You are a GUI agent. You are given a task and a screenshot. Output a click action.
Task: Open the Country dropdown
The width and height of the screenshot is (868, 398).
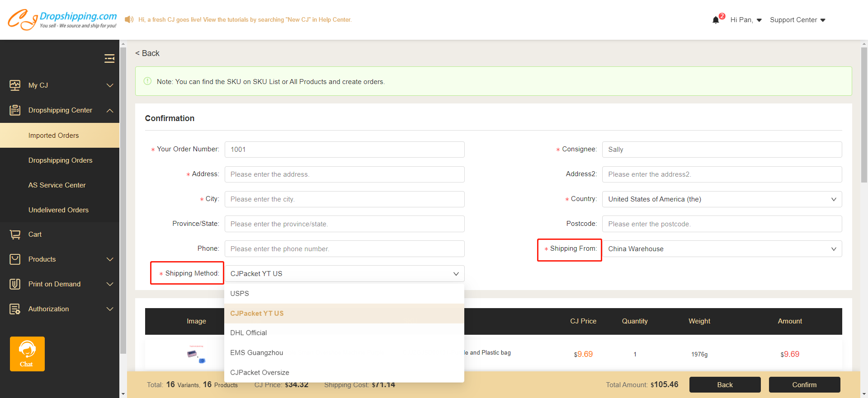tap(722, 199)
